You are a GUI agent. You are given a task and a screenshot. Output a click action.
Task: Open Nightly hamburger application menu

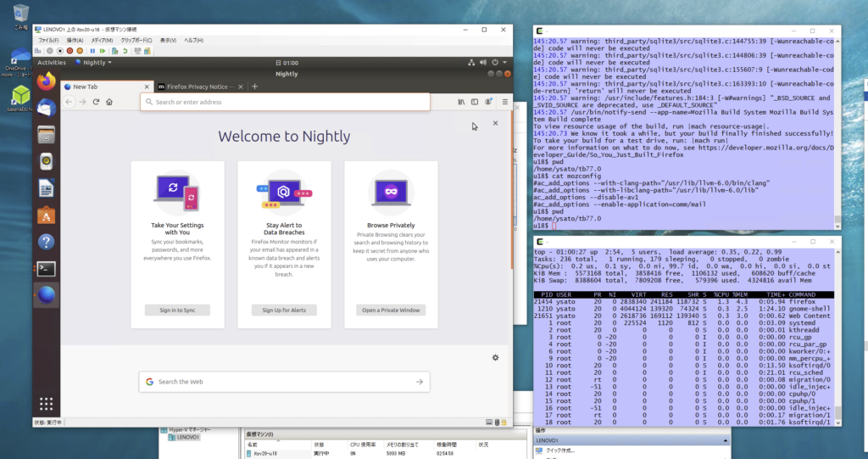[504, 102]
